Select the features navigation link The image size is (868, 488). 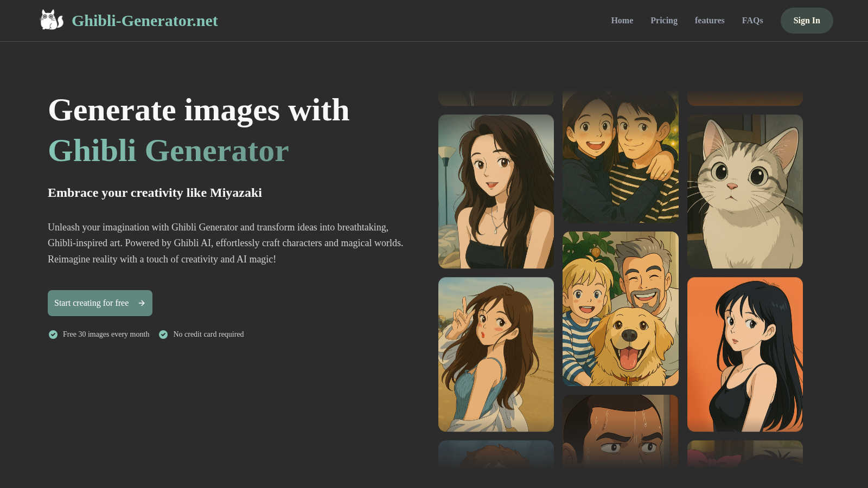pyautogui.click(x=710, y=21)
